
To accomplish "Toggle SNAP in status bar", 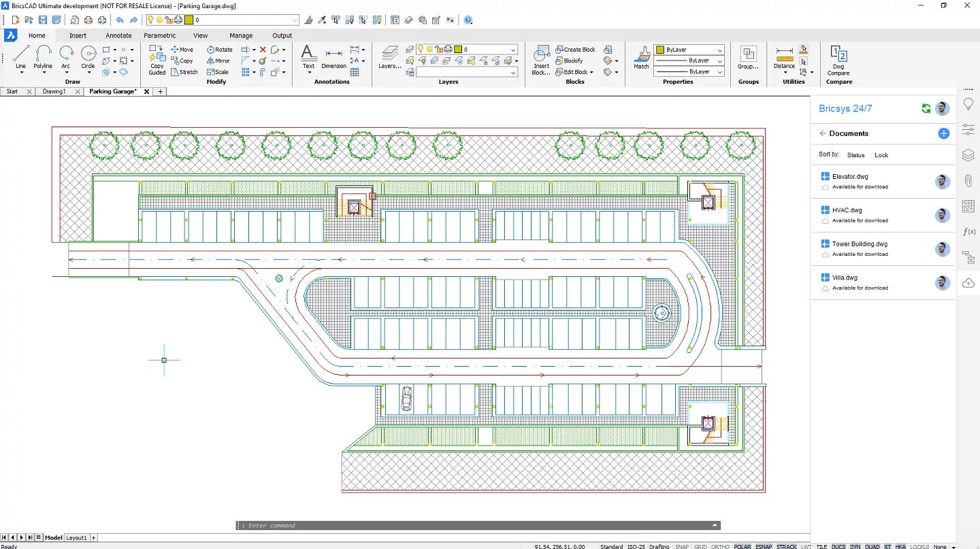I will [x=681, y=546].
